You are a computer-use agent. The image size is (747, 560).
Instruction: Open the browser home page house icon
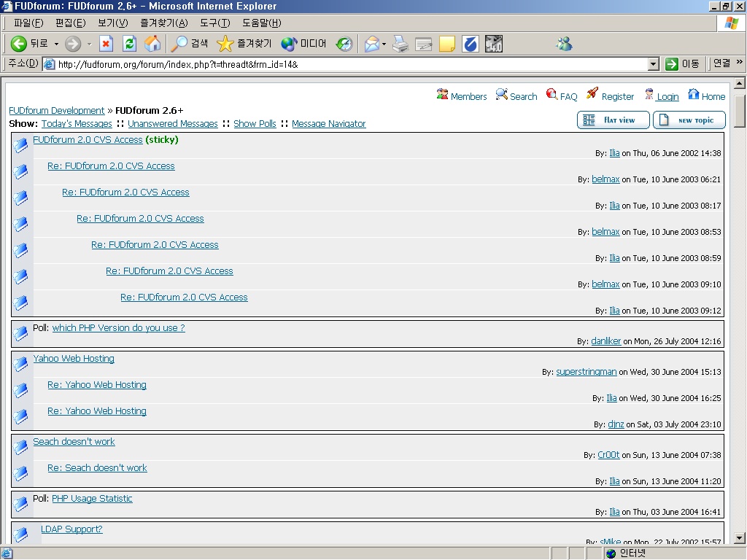(152, 44)
